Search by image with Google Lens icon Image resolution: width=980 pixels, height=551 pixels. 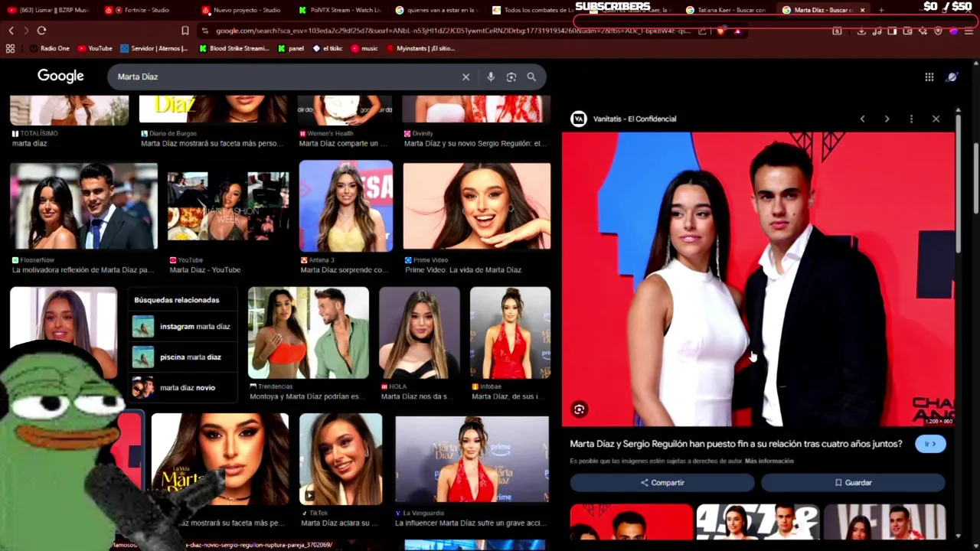(x=511, y=77)
